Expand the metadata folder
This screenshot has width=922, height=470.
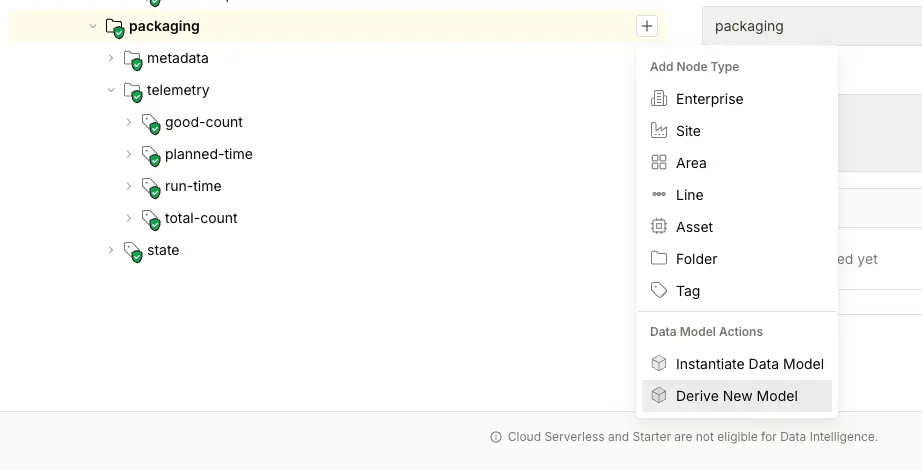(111, 58)
